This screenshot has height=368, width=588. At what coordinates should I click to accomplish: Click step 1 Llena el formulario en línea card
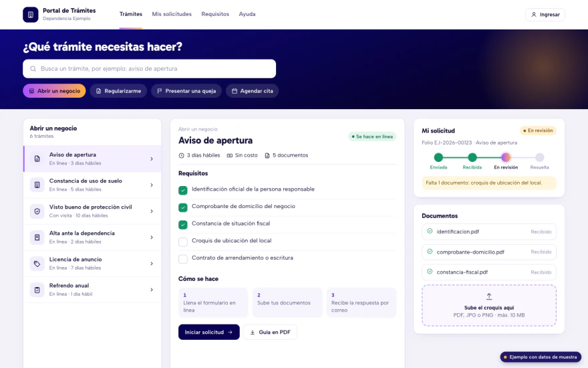pyautogui.click(x=213, y=302)
